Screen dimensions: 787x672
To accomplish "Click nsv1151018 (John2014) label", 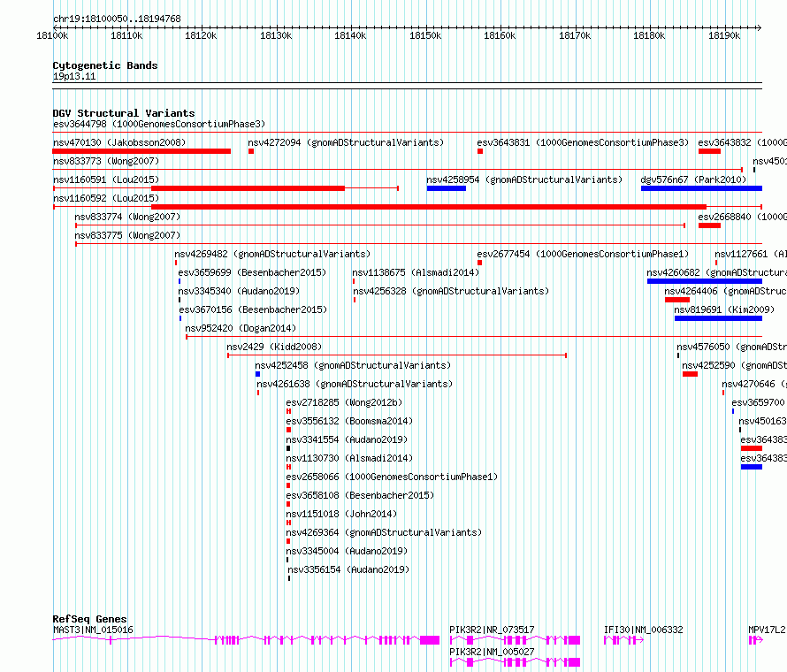I will 341,514.
